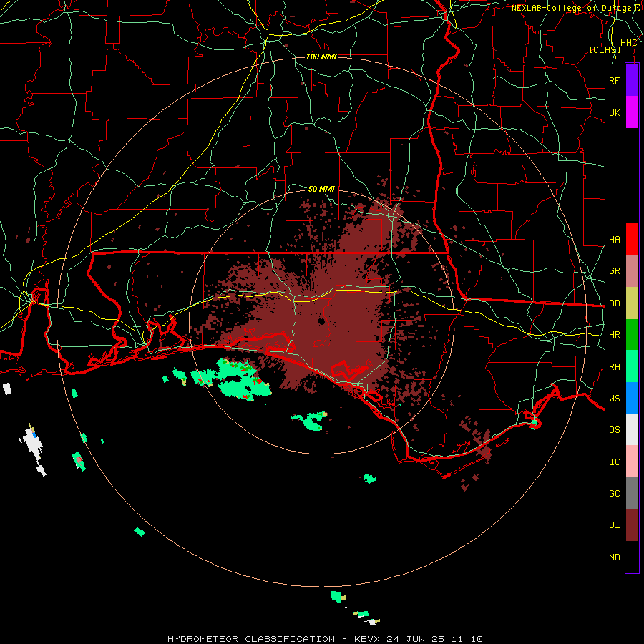Click the 100 NMI range ring label
The image size is (644, 644).
coord(321,57)
